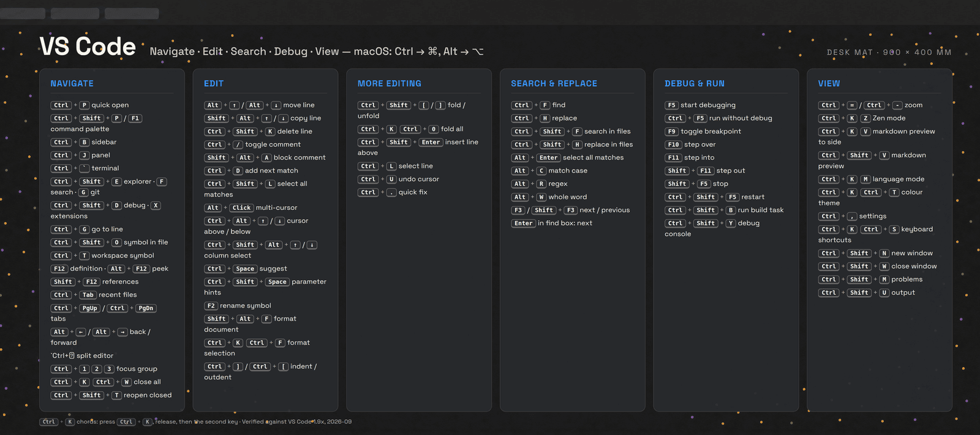Viewport: 980px width, 435px height.
Task: Click the 'language mode' label
Action: click(x=899, y=179)
